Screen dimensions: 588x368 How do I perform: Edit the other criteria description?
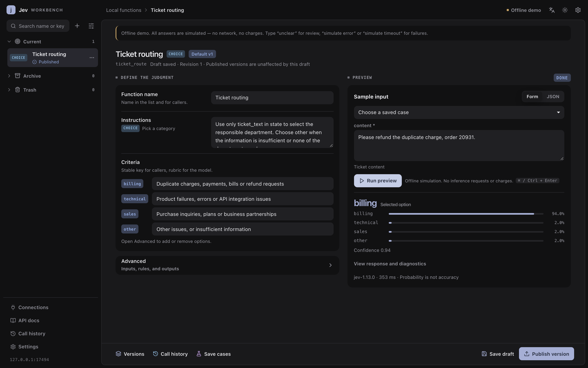tap(243, 229)
